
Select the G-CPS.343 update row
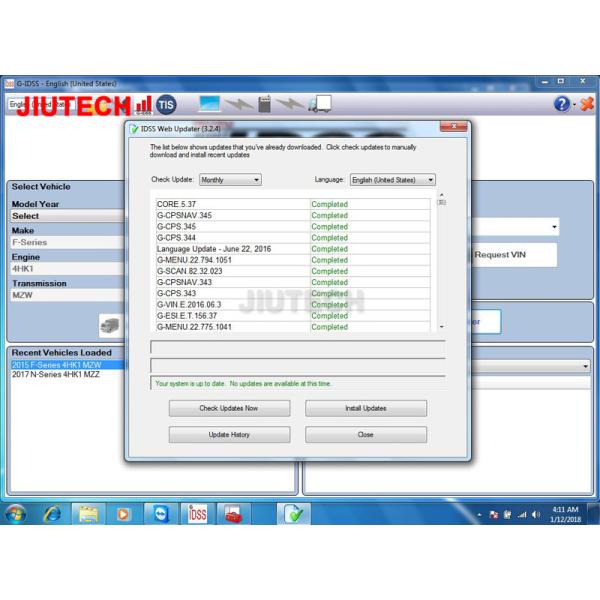(x=293, y=293)
